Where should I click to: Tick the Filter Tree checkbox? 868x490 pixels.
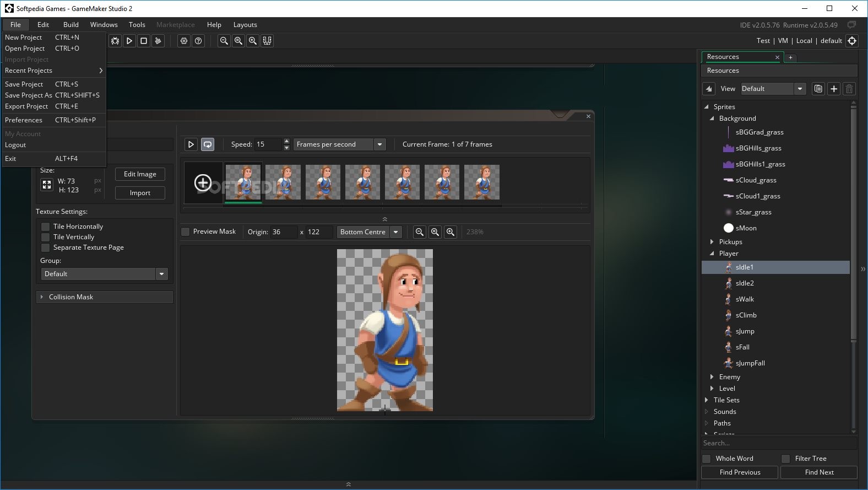click(x=786, y=459)
